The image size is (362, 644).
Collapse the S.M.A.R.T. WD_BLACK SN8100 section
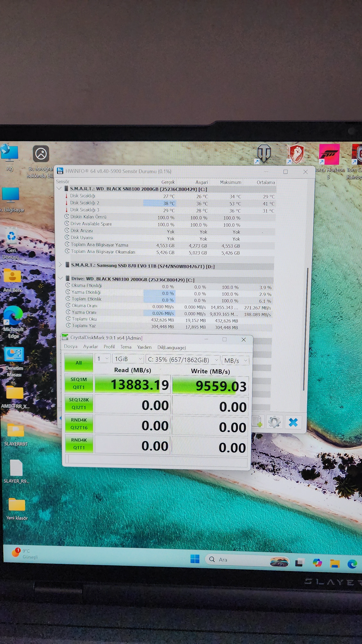(59, 189)
